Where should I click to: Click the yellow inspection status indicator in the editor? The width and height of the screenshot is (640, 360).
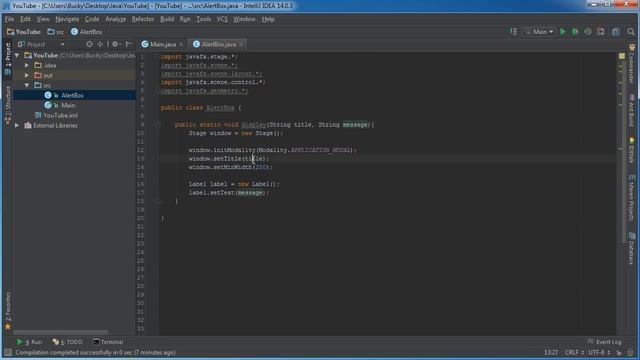click(x=622, y=56)
